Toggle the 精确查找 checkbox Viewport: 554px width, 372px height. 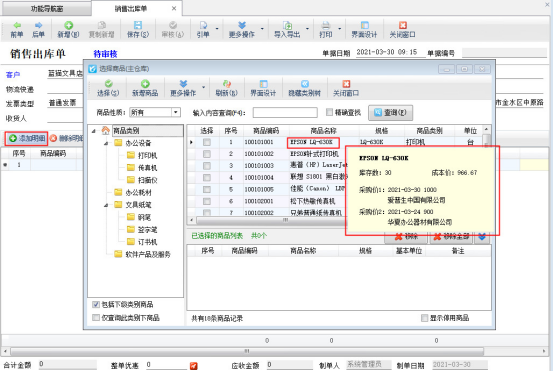(329, 112)
